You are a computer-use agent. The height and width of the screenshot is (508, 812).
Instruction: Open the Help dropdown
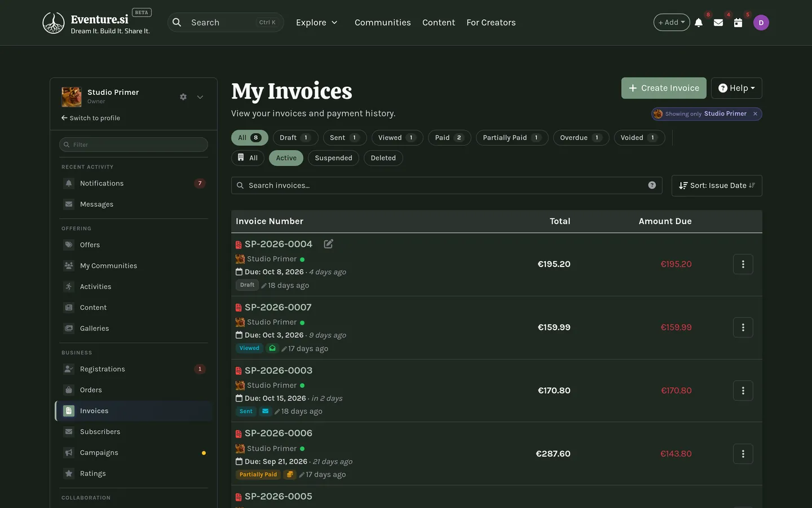[736, 88]
